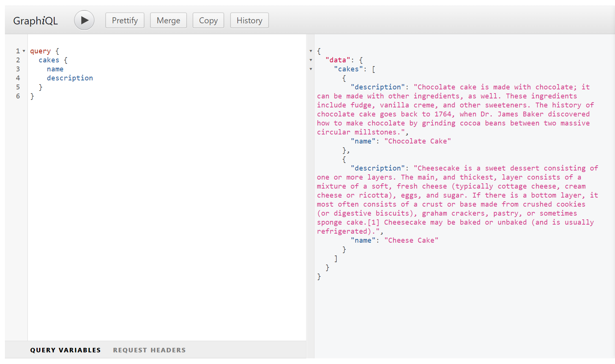The height and width of the screenshot is (364, 615).
Task: Open the History panel
Action: pyautogui.click(x=249, y=20)
